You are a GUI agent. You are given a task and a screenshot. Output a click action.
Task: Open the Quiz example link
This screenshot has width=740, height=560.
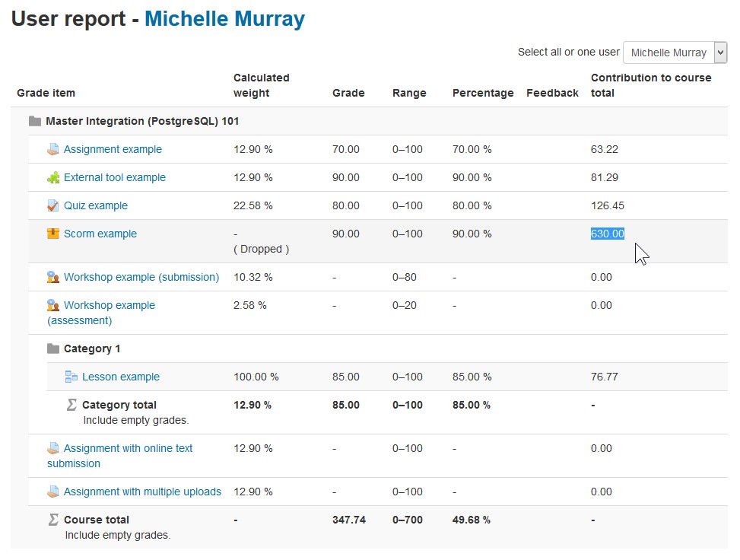tap(96, 205)
